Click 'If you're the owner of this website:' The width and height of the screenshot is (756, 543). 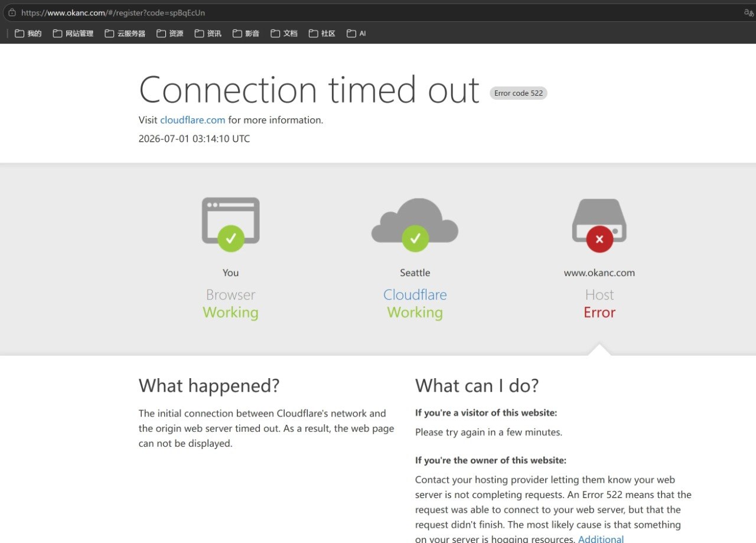coord(491,460)
